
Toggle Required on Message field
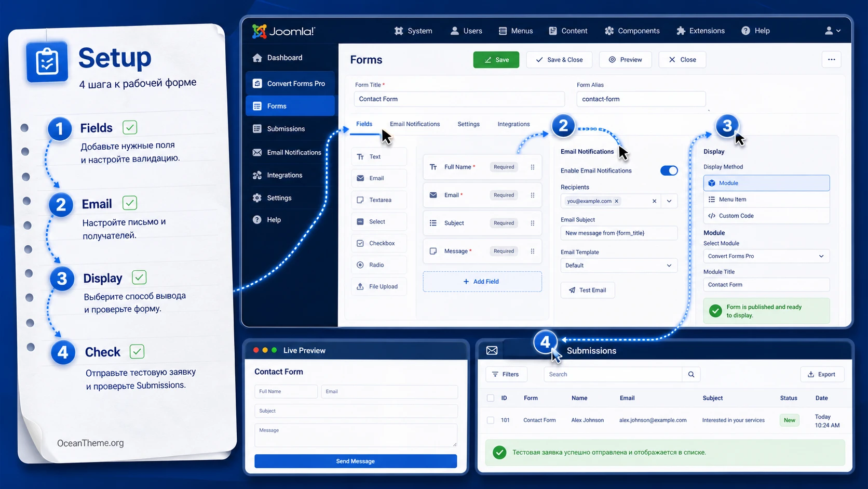[504, 251]
